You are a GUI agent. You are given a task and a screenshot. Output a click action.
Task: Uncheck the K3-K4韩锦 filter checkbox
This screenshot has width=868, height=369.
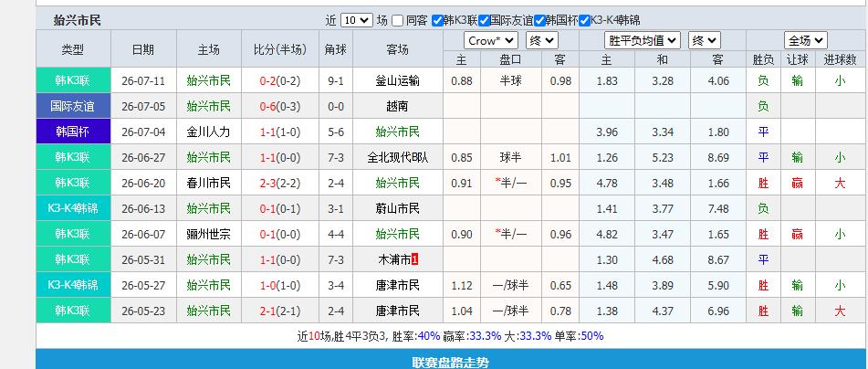tap(584, 20)
